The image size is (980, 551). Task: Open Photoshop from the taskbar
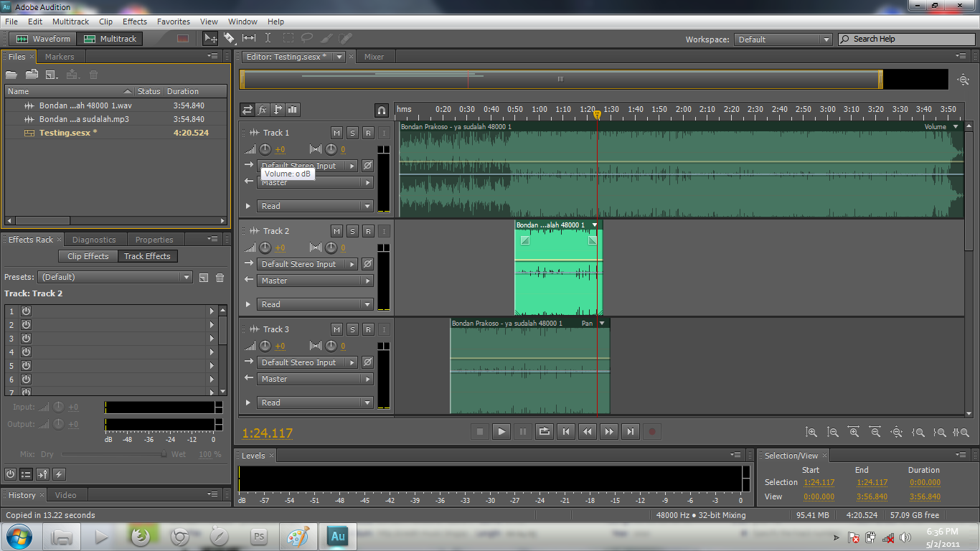[258, 536]
